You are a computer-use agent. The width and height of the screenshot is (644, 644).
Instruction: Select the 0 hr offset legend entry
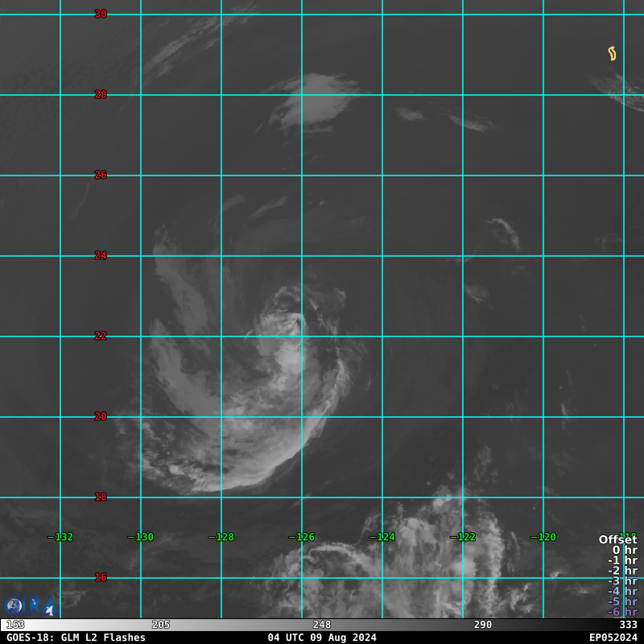(624, 550)
